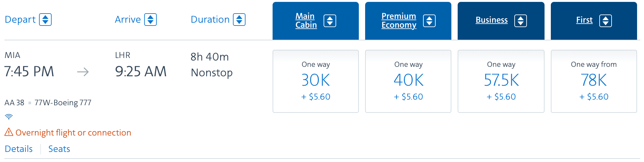644x162 pixels.
Task: Open the Premium Economy column header
Action: (399, 20)
